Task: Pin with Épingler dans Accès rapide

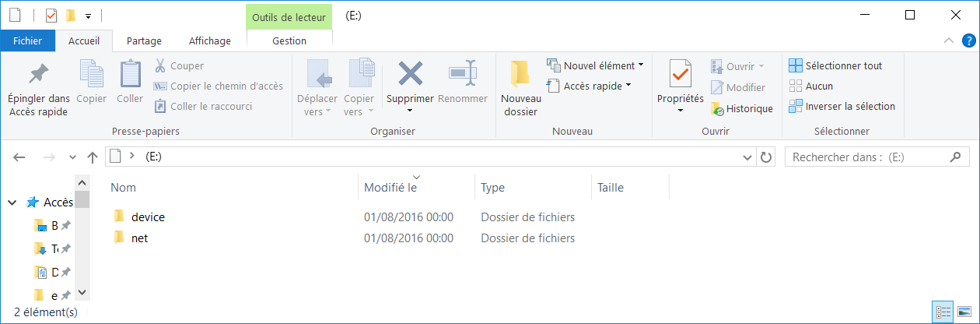Action: 38,75
